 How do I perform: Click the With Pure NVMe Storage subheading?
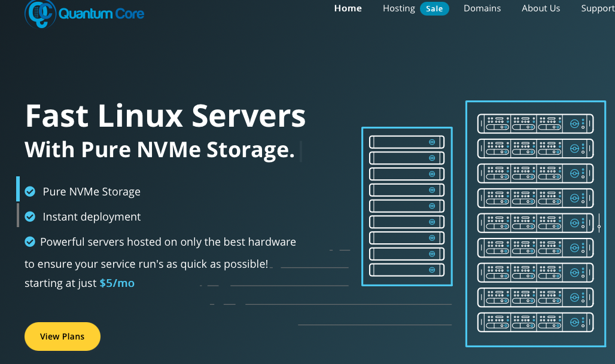click(x=160, y=149)
